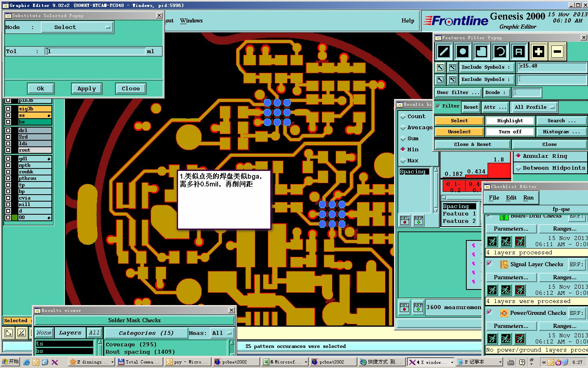Expand 4 X window taskbar group arrow
Image resolution: width=588 pixels, height=368 pixels.
(452, 362)
